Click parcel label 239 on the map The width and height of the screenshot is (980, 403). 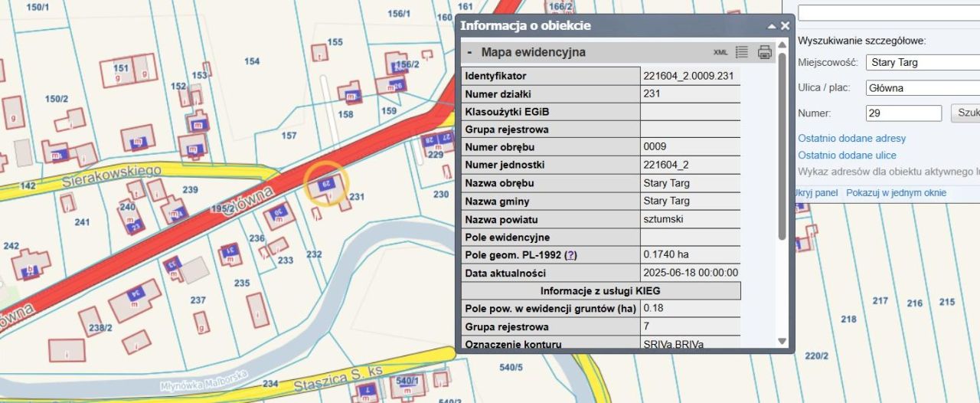point(190,190)
